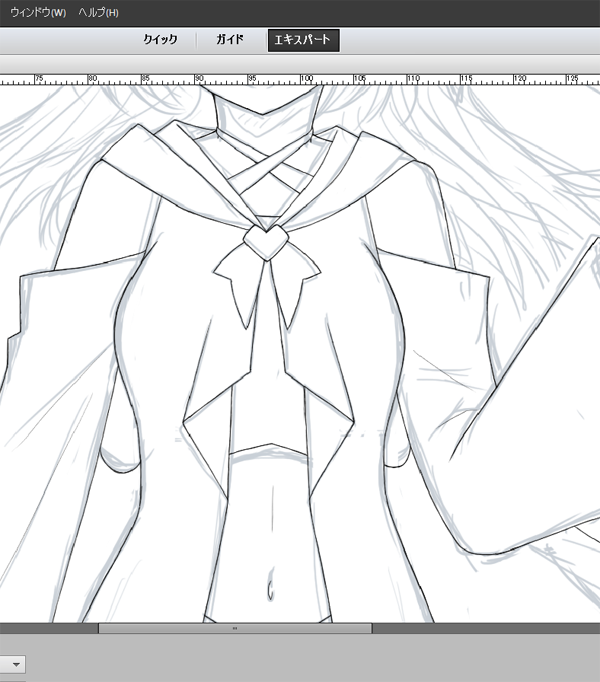Select the エキスパート mode tab

coord(303,40)
